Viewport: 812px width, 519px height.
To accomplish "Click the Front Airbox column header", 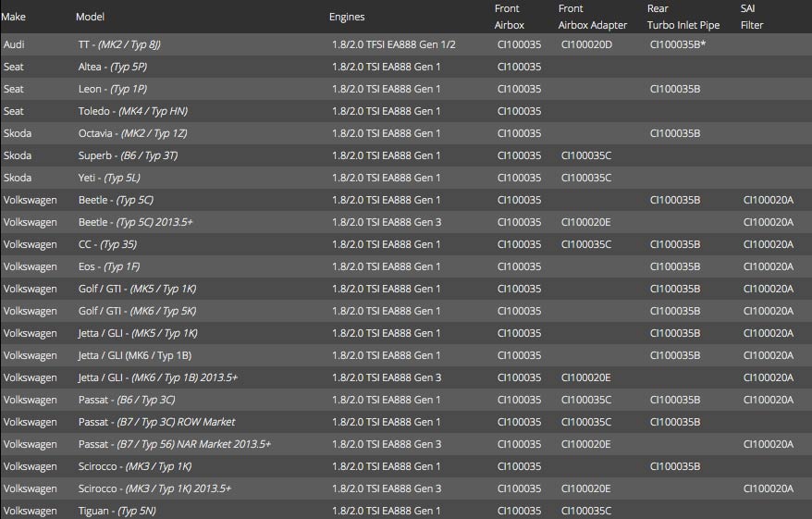I will (x=509, y=17).
